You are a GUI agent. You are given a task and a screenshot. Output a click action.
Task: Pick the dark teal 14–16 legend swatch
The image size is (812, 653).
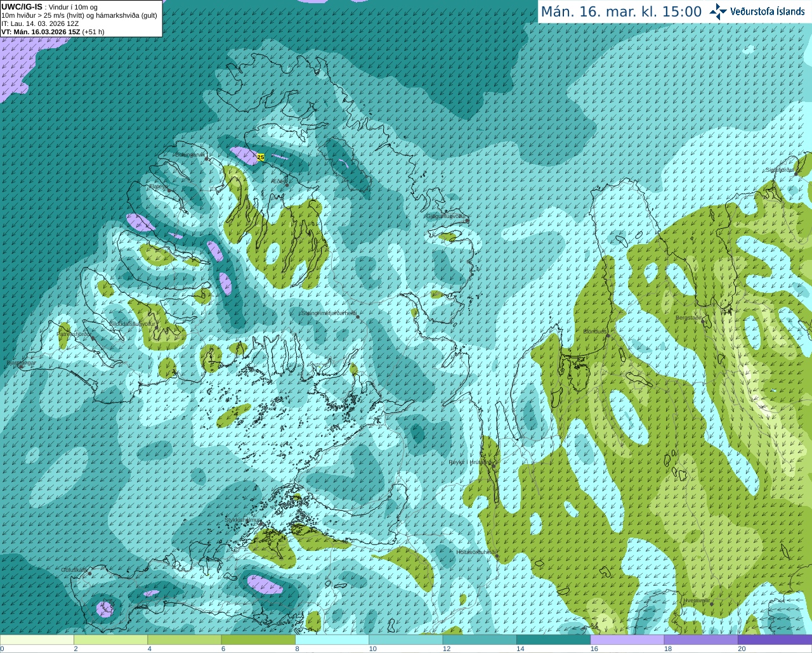553,640
